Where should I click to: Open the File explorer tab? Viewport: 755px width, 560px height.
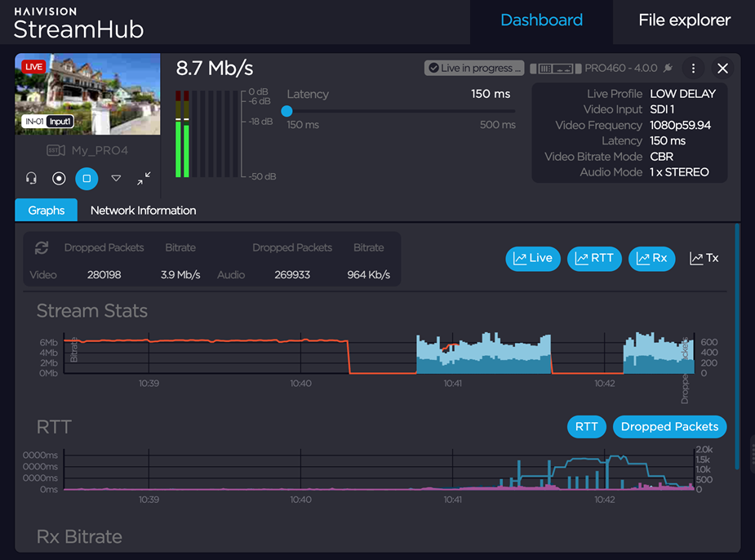point(684,20)
